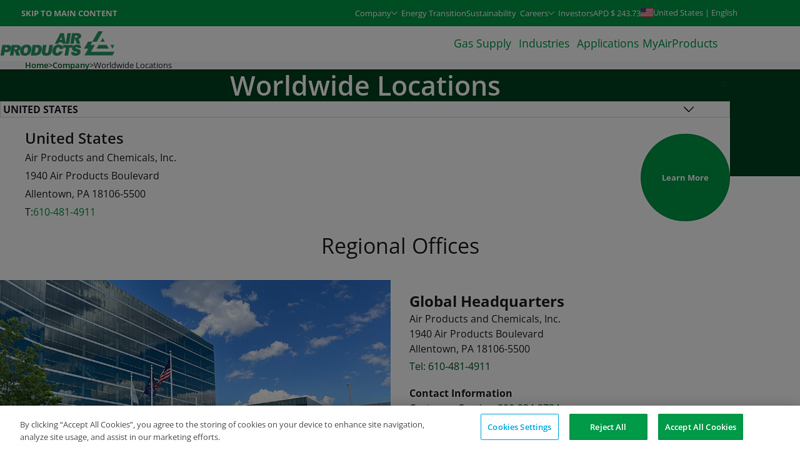The height and width of the screenshot is (450, 800).
Task: Open the Company dropdown menu
Action: [x=376, y=13]
